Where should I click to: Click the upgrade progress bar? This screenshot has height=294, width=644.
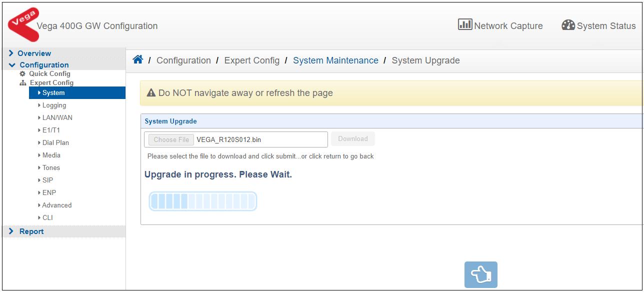(x=203, y=201)
